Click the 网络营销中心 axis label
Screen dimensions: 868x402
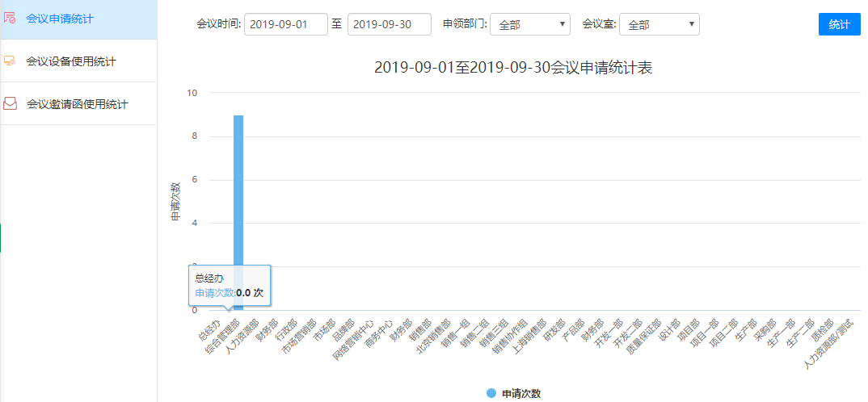pyautogui.click(x=355, y=337)
